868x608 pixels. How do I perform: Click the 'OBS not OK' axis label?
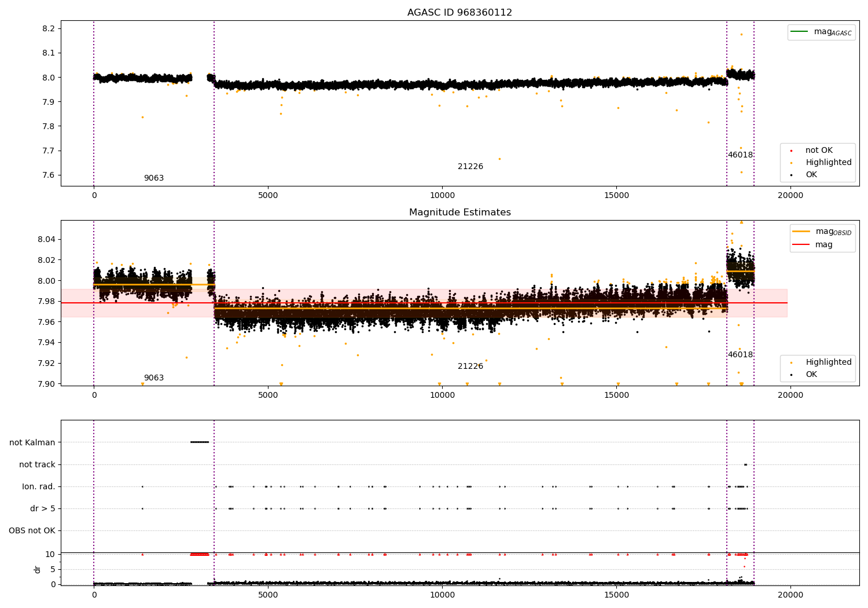(32, 530)
